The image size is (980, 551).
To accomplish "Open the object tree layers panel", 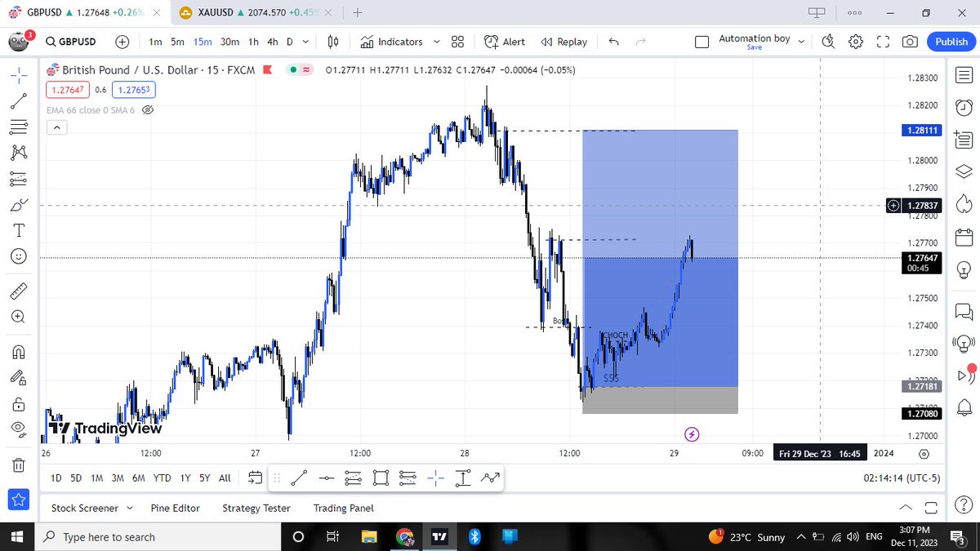I will 964,171.
